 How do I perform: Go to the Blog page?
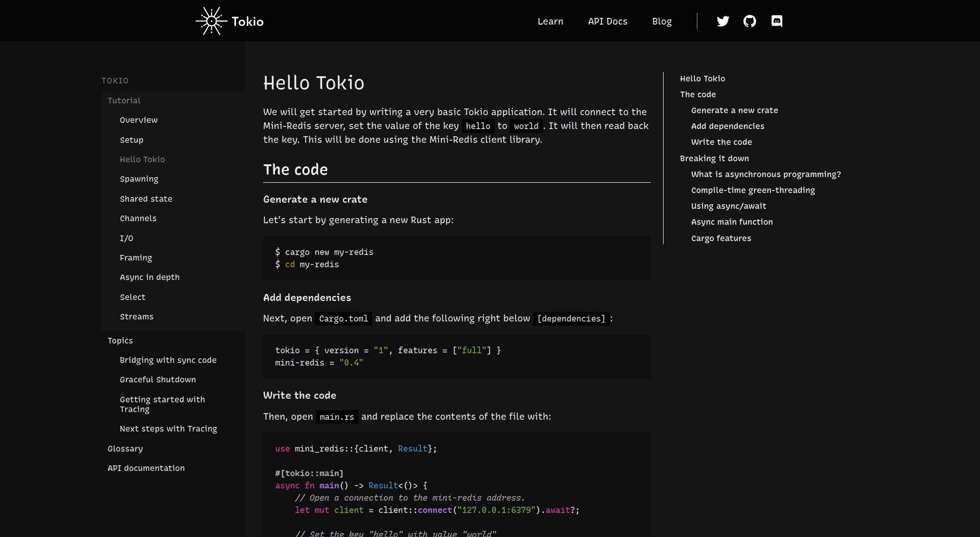tap(662, 22)
